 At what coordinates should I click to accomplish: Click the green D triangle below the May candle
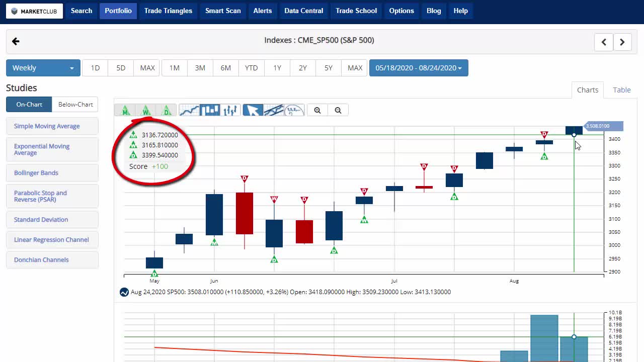154,274
